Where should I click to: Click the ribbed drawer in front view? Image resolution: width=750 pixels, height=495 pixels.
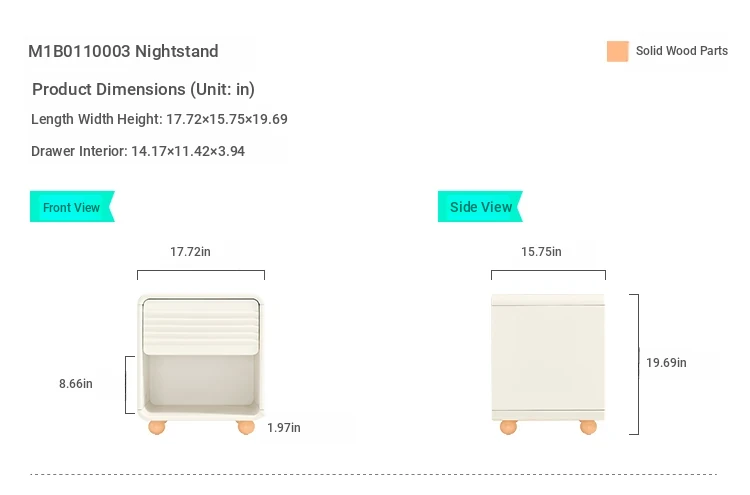click(201, 325)
